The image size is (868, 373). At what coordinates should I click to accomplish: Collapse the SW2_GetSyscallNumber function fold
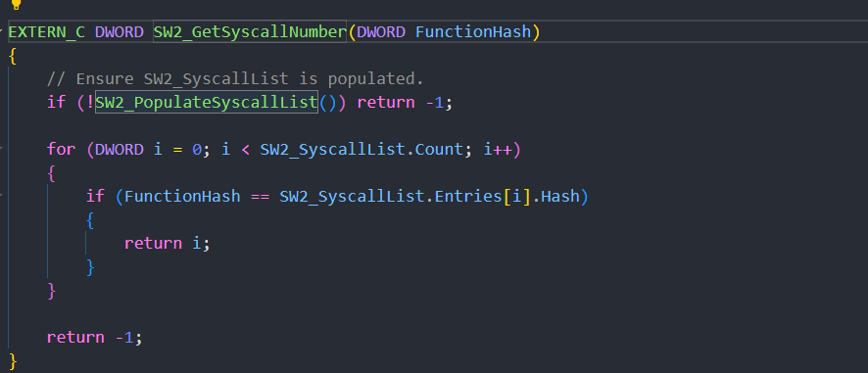[x=2, y=28]
